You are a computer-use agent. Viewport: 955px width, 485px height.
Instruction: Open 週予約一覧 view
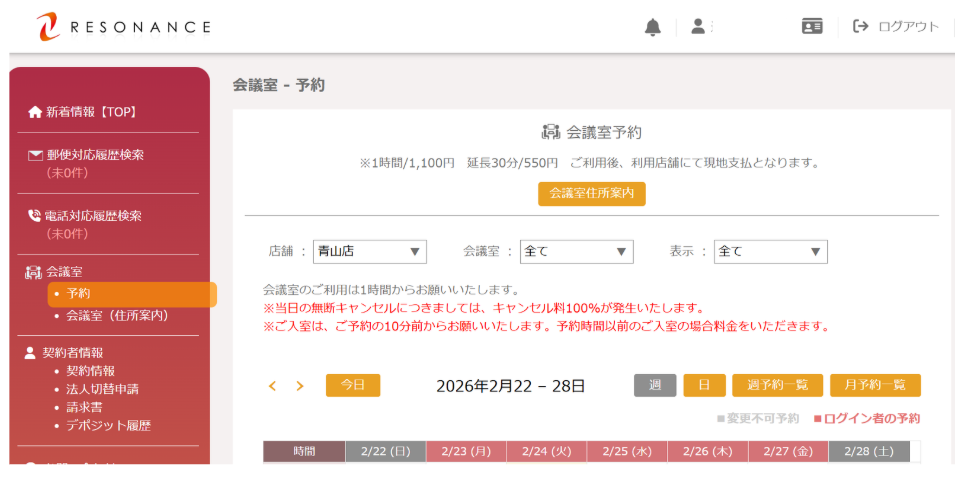point(777,385)
